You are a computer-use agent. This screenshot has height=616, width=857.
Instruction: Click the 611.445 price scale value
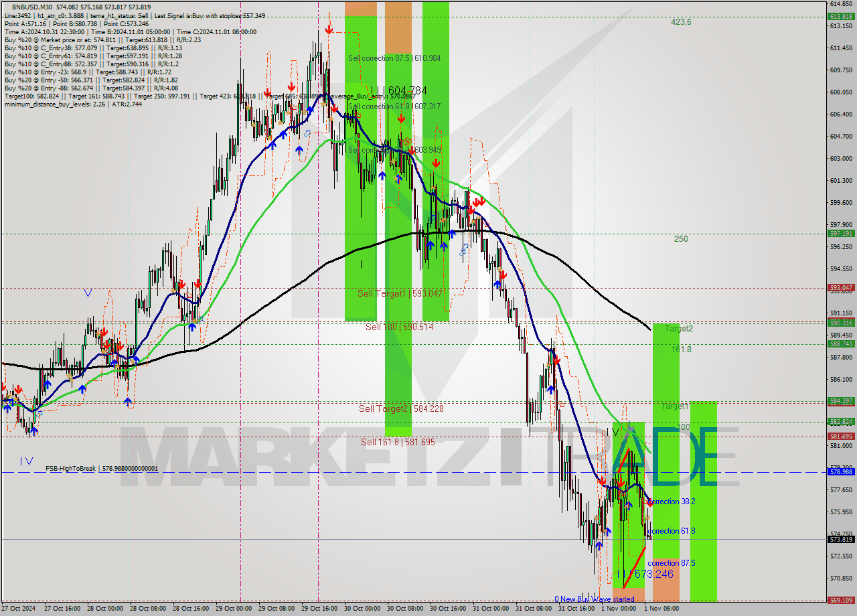pyautogui.click(x=841, y=48)
